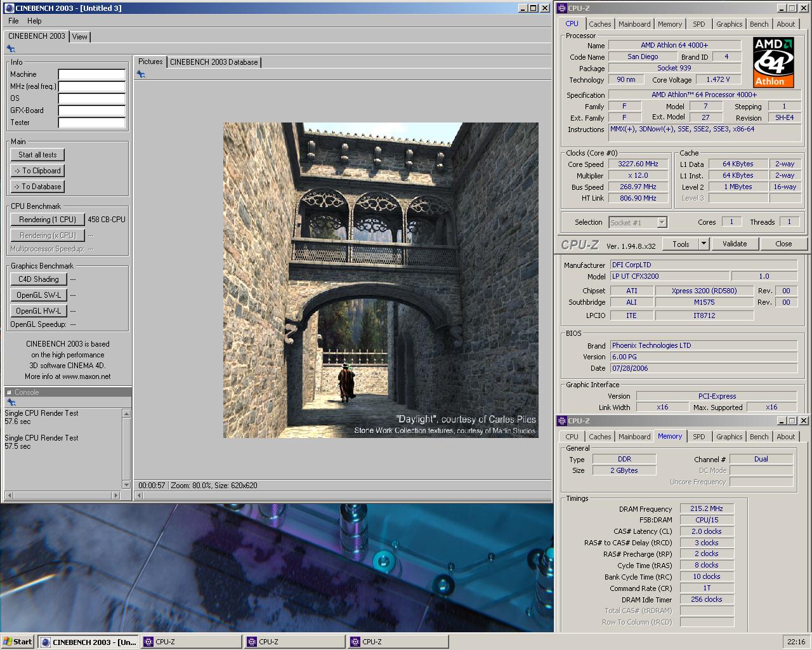Expand the Tools dropdown arrow
Image resolution: width=812 pixels, height=650 pixels.
(x=704, y=244)
